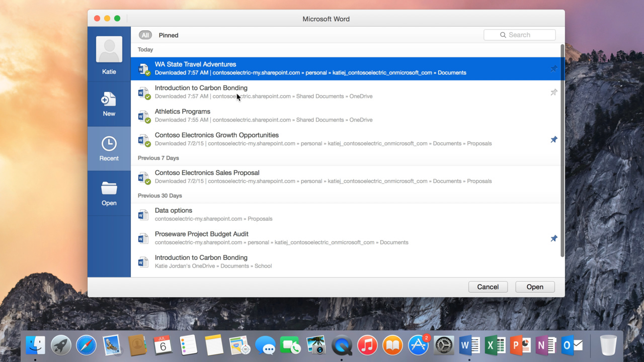Show All documents tab

145,35
